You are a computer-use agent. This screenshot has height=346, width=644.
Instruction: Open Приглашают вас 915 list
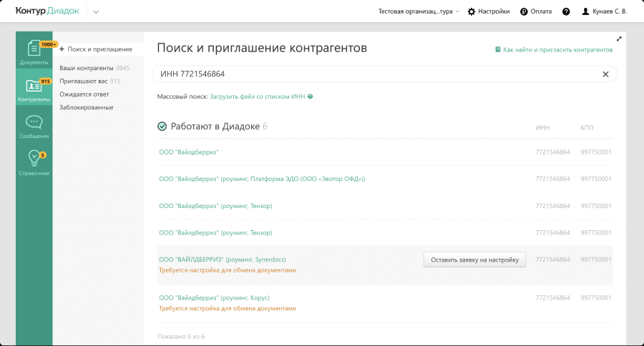89,81
